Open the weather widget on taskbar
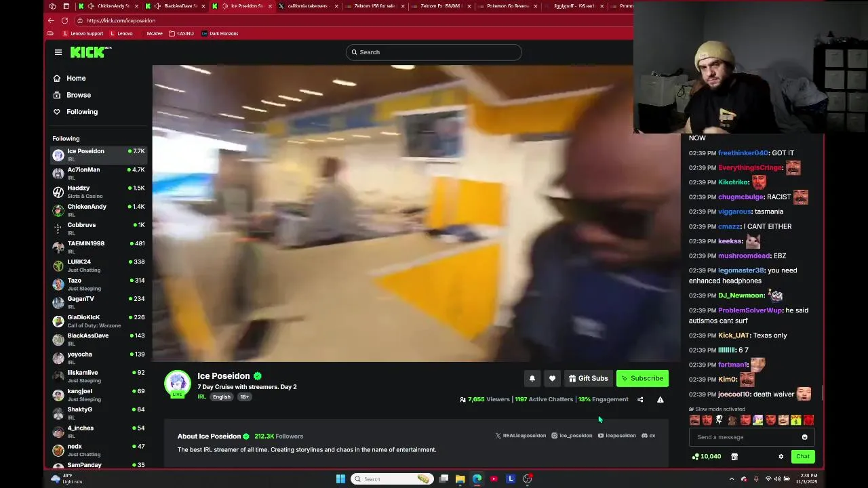The height and width of the screenshot is (488, 868). point(66,479)
